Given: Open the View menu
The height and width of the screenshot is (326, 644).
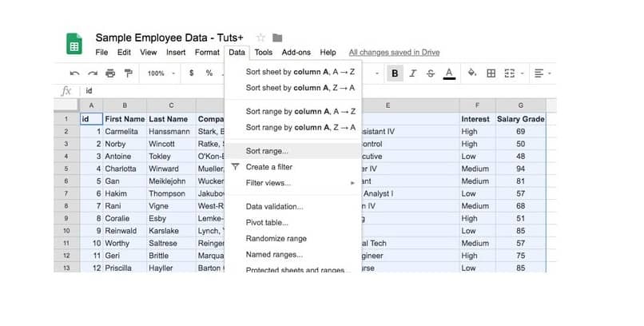Looking at the screenshot, I should tap(149, 53).
